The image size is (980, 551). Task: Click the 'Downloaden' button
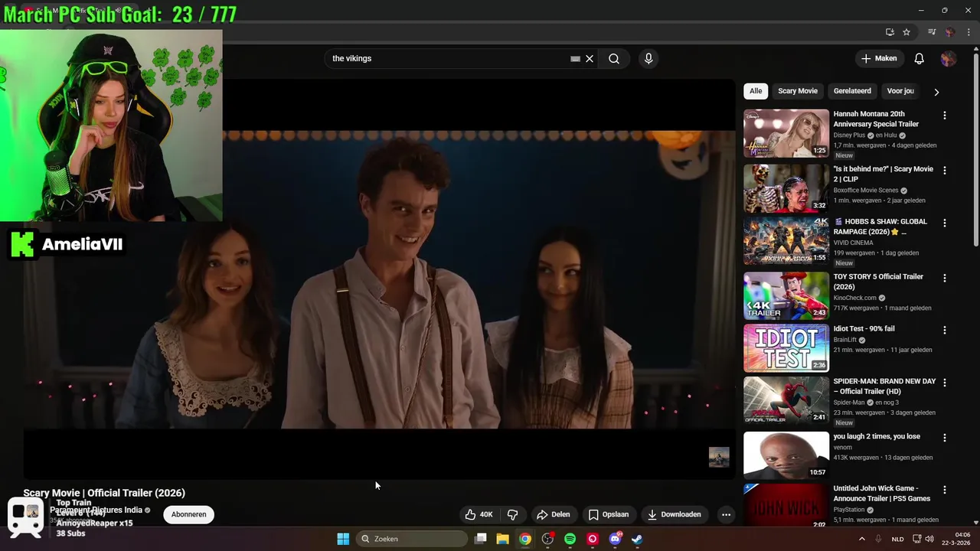tap(674, 514)
